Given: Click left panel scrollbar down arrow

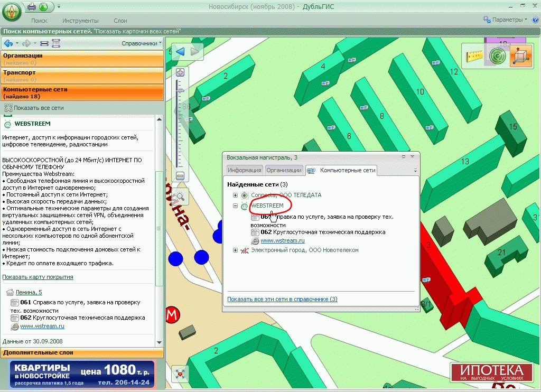Looking at the screenshot, I should coord(159,343).
